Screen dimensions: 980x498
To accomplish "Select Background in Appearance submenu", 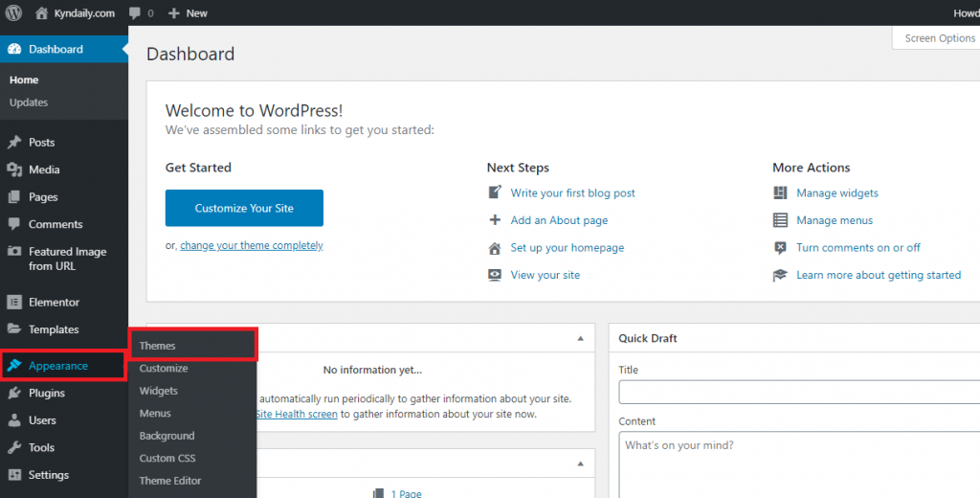I will click(167, 436).
